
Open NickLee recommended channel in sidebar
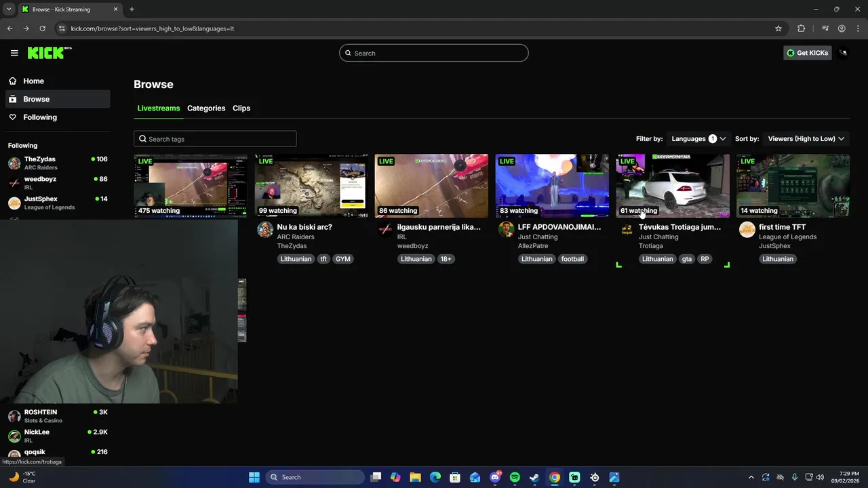coord(58,436)
